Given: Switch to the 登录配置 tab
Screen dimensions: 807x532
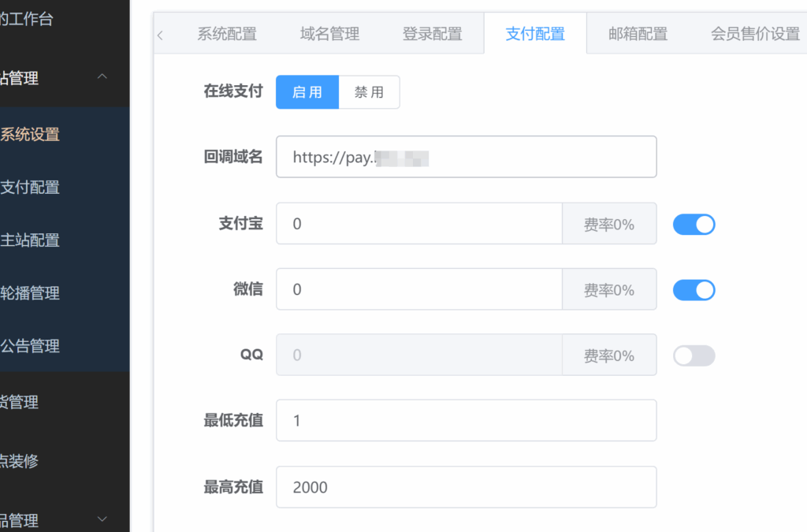Looking at the screenshot, I should 431,33.
